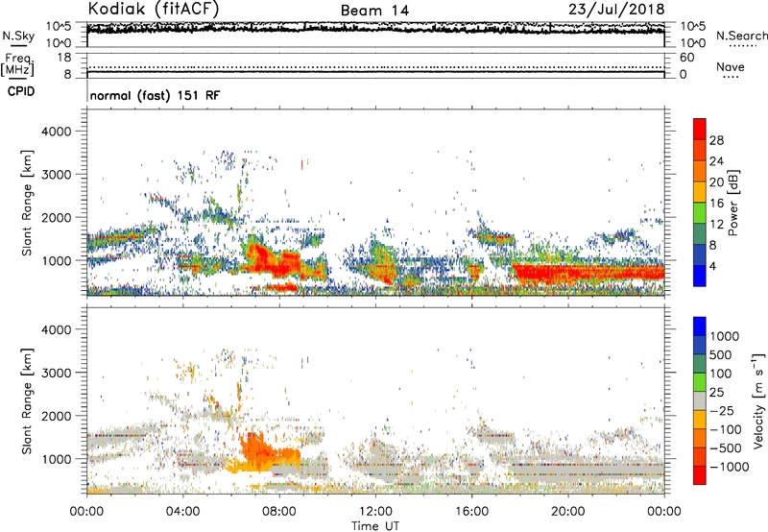This screenshot has width=768, height=532.
Task: Click the 16:00 time axis tick label
Action: pos(471,512)
